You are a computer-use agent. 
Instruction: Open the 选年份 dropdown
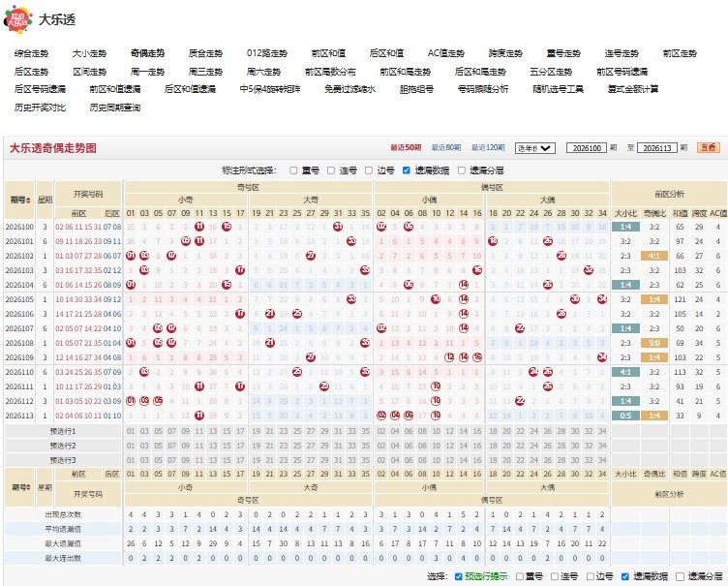pos(534,148)
